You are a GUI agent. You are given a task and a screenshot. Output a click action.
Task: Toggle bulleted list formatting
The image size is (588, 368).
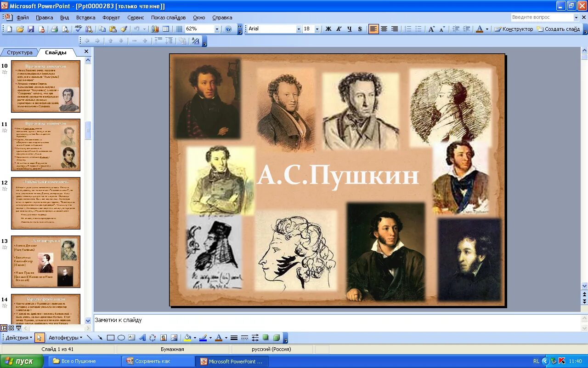[418, 29]
